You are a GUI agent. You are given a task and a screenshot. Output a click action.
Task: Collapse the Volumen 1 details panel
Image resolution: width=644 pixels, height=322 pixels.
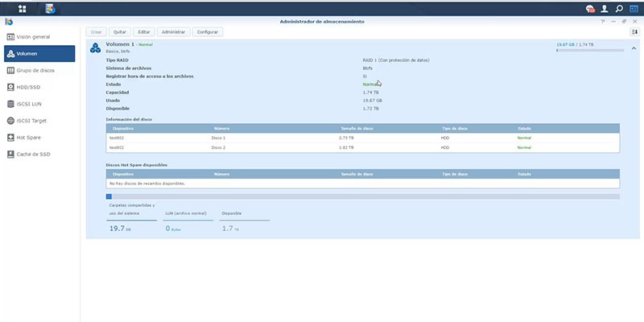634,48
